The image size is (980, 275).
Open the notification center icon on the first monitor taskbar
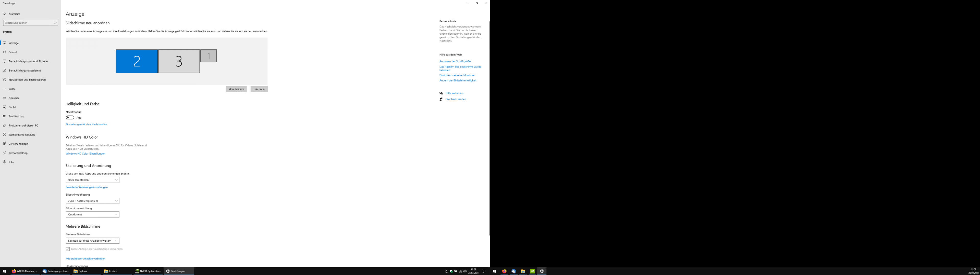coord(484,271)
